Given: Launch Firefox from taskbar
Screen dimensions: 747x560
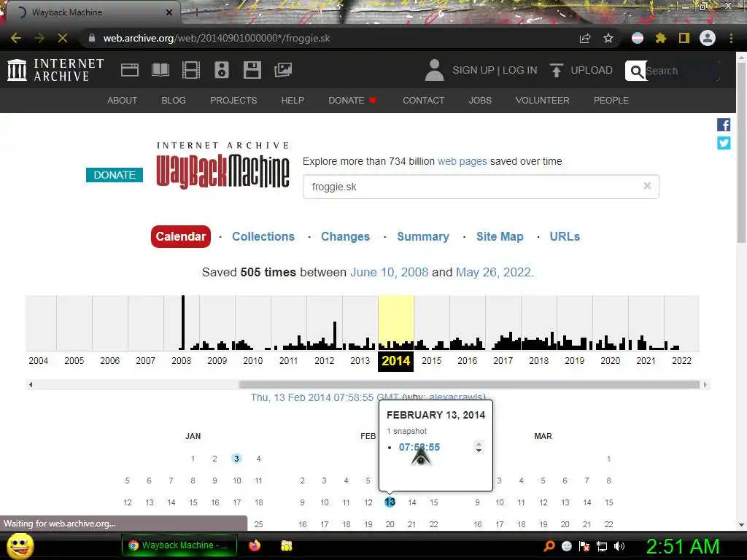Looking at the screenshot, I should (255, 545).
